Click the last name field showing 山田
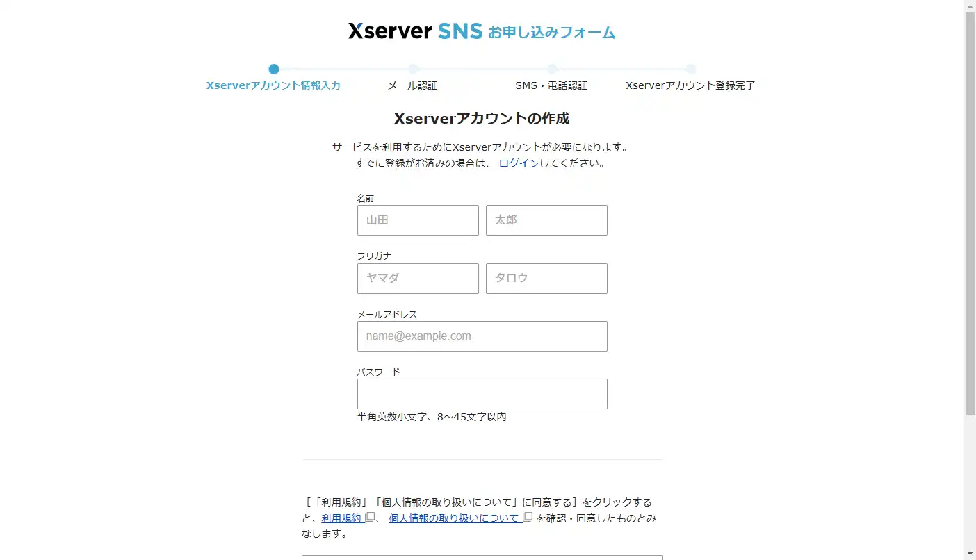The width and height of the screenshot is (976, 560). (x=418, y=220)
